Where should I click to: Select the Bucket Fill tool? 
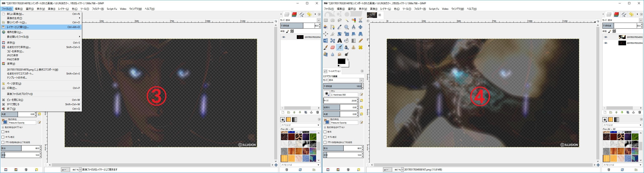tap(346, 41)
